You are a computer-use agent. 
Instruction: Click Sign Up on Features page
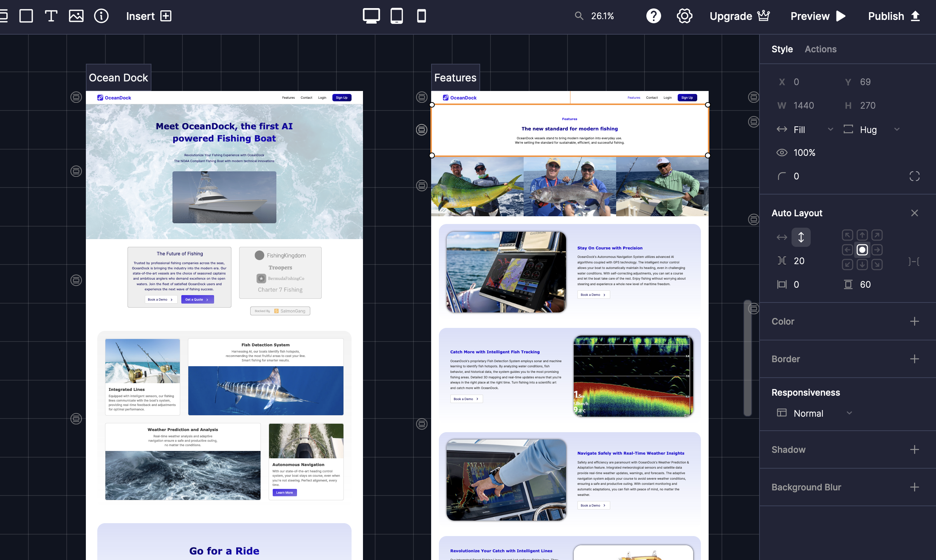tap(687, 98)
